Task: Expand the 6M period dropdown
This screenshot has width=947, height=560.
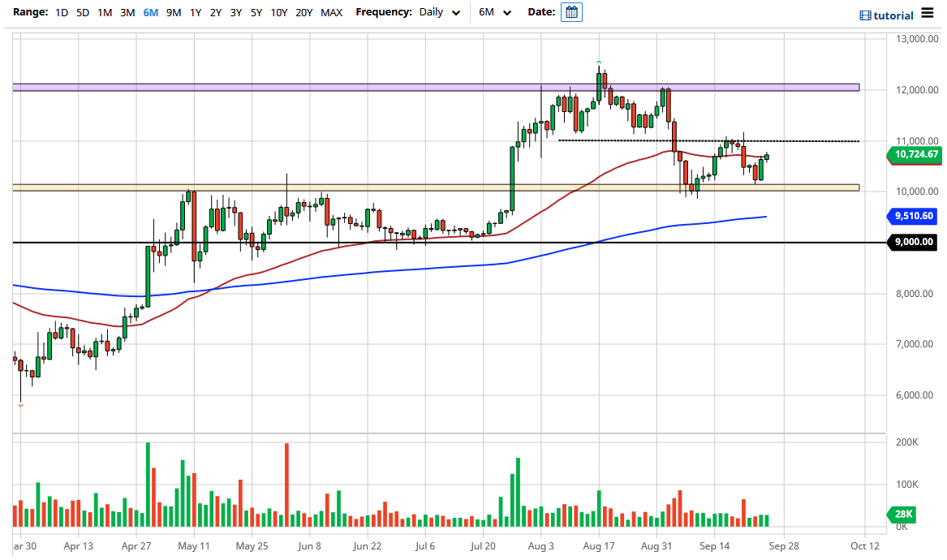Action: [x=495, y=12]
